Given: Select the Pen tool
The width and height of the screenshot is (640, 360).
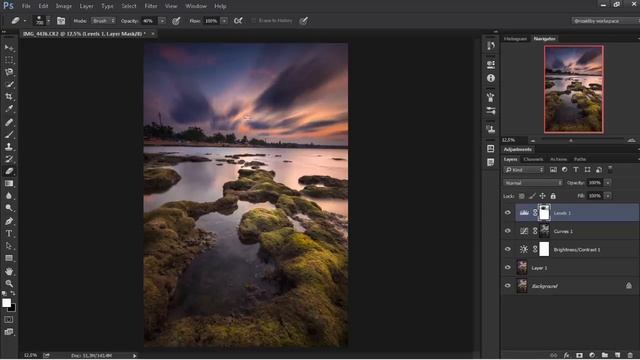Looking at the screenshot, I should (x=9, y=221).
